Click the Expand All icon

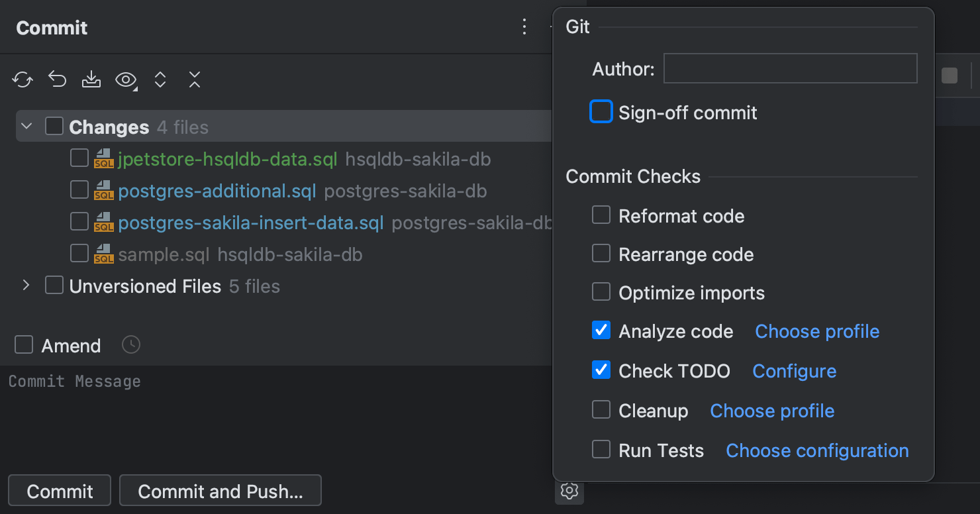[160, 80]
